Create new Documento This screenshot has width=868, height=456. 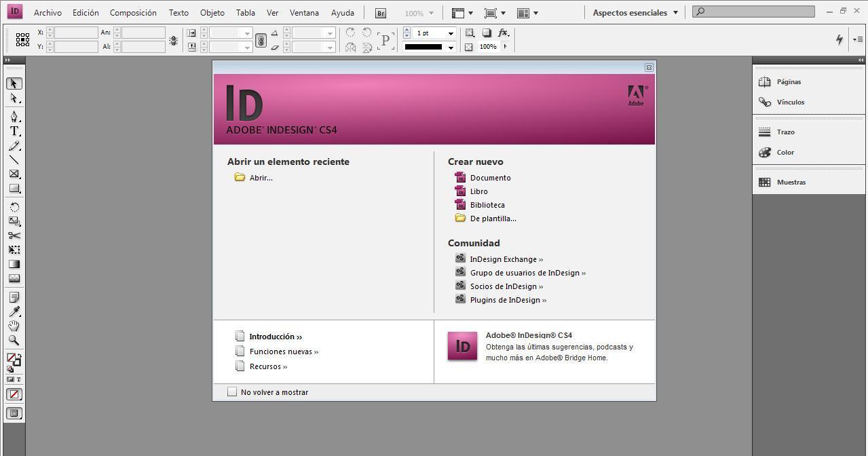point(490,178)
